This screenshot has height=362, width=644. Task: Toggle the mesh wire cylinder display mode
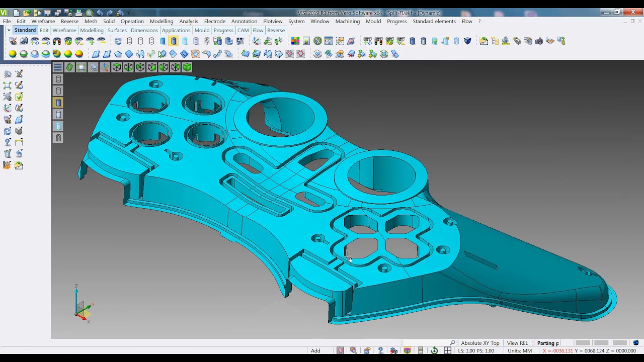point(207,41)
